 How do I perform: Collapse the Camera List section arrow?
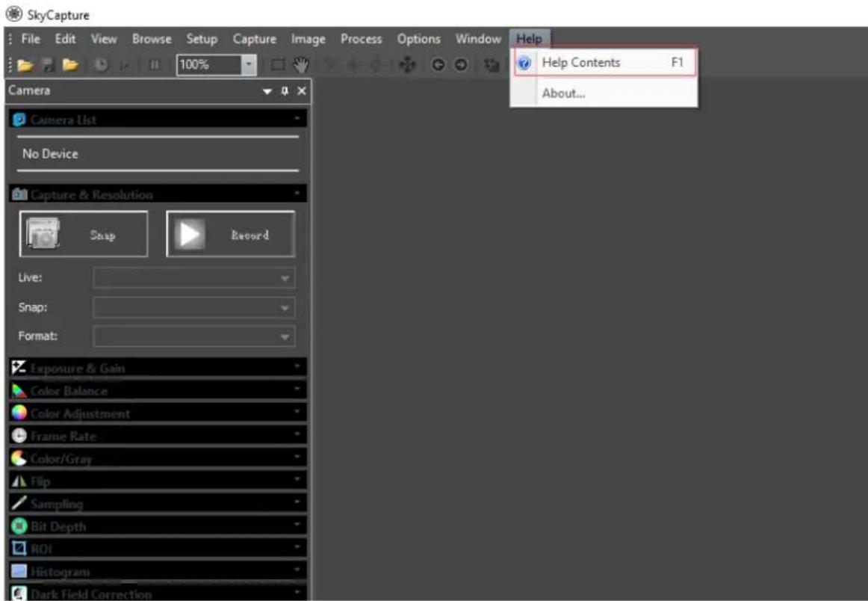coord(297,119)
